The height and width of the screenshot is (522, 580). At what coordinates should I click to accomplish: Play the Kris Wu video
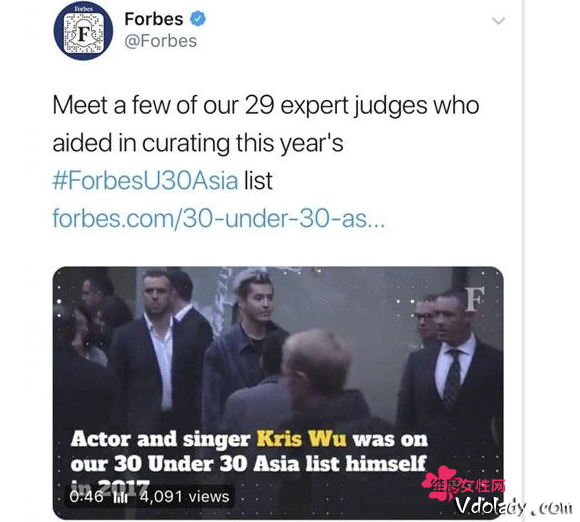pos(278,392)
